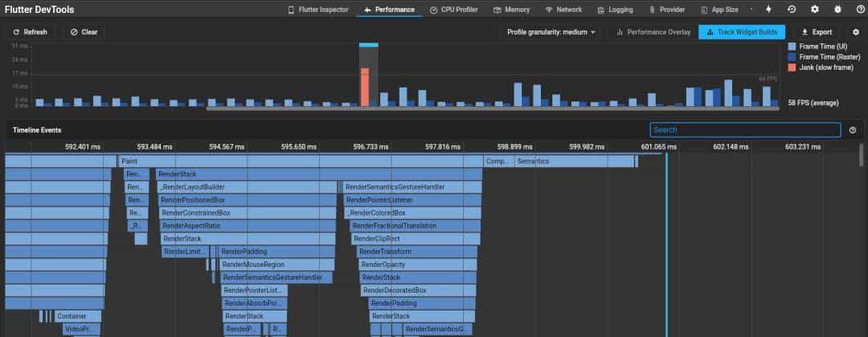868x337 pixels.
Task: Select the RenderLimit... event
Action: point(185,252)
